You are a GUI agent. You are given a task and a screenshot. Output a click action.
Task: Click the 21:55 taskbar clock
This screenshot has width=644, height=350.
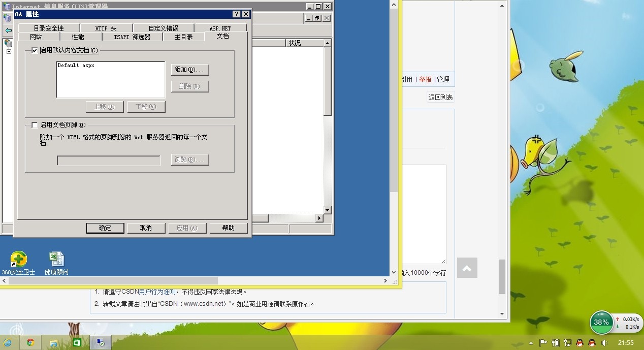pyautogui.click(x=626, y=343)
